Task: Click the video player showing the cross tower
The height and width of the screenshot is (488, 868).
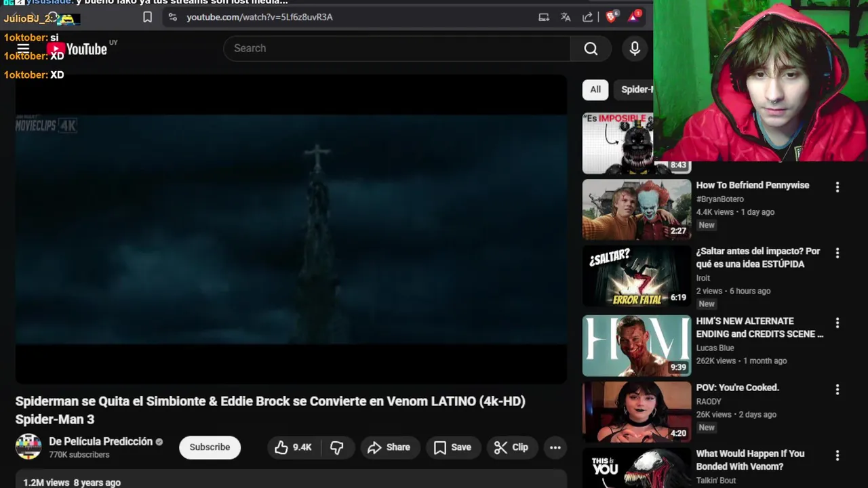Action: (291, 229)
